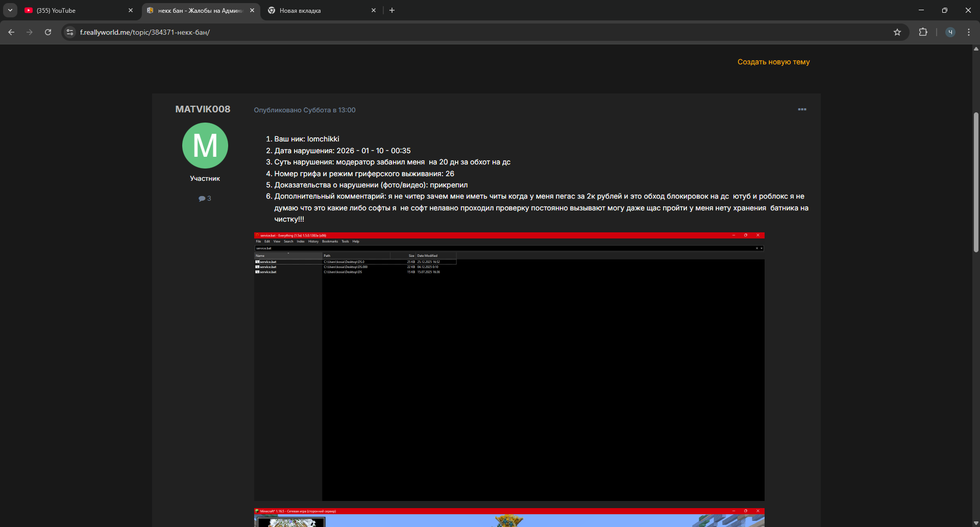Screen dimensions: 980x527
Task: Open the Everything search screenshot attachment
Action: pos(509,366)
